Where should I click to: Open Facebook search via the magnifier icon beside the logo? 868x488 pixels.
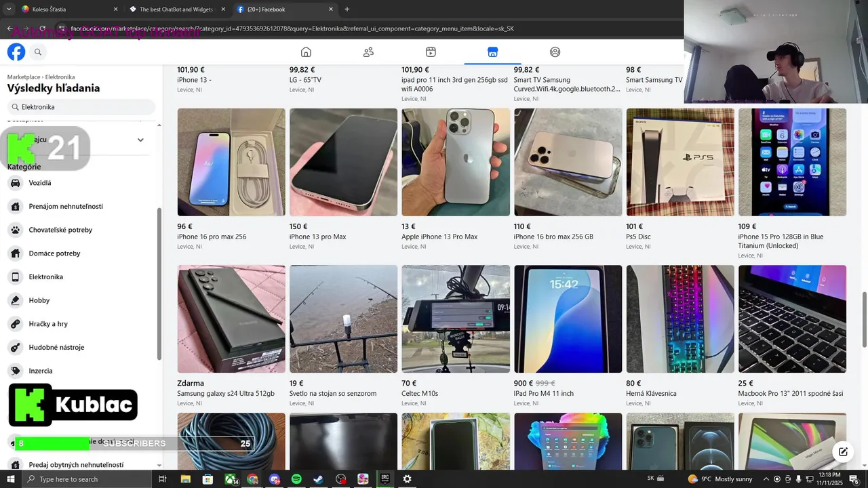point(38,52)
